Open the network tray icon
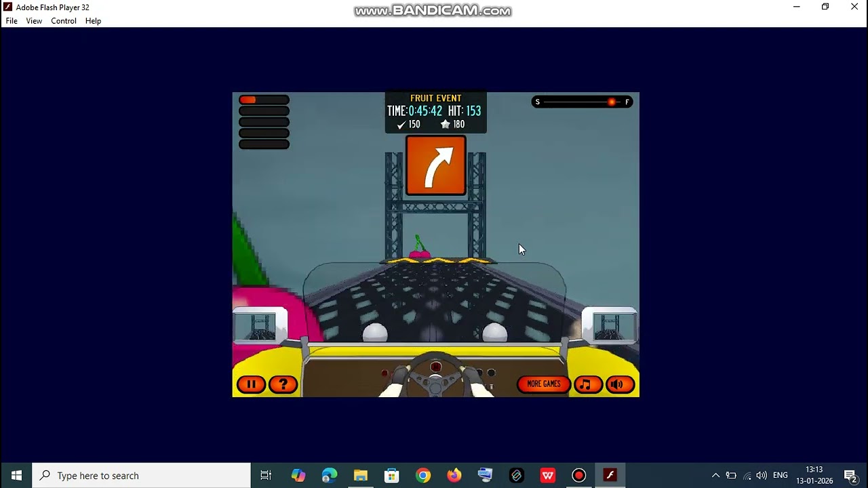Screen dimensions: 868x488 click(747, 476)
